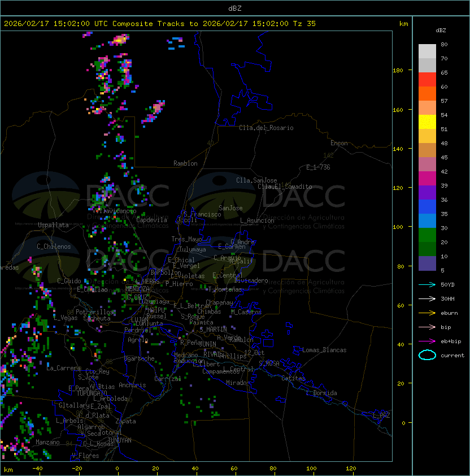Click the 0 km horizontal axis tick label
The image size is (470, 476).
coord(117,469)
